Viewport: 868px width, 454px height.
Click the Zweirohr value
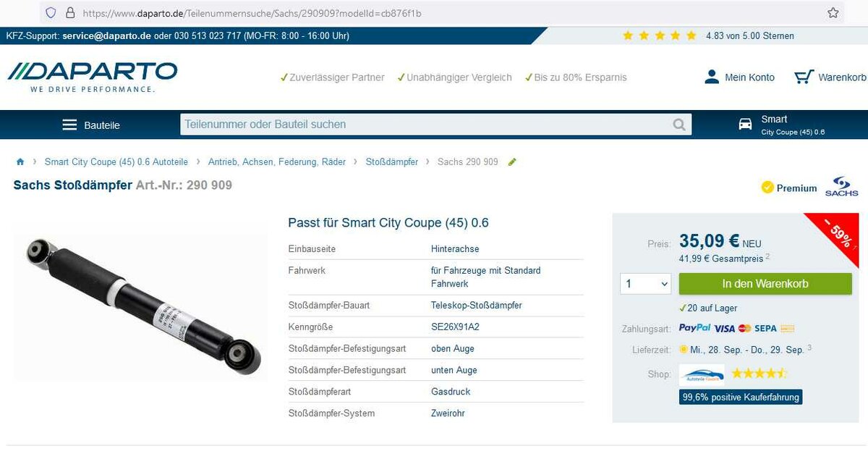[448, 413]
